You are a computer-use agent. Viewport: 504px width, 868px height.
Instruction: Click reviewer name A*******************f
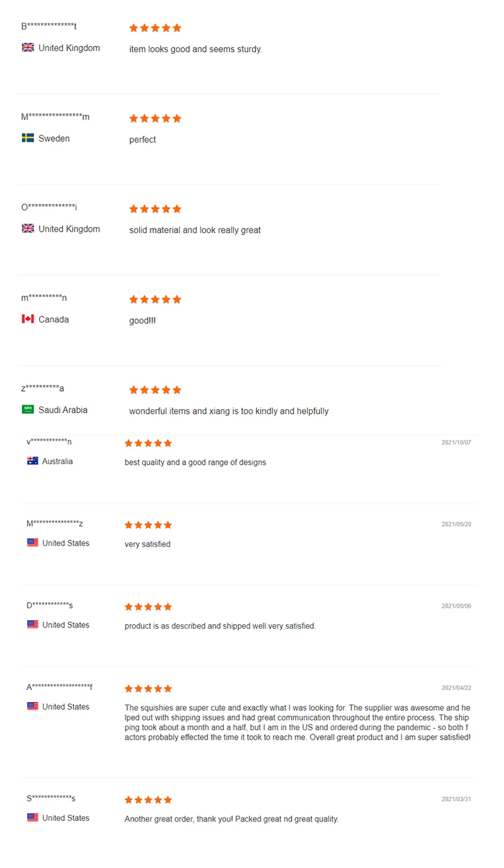60,687
